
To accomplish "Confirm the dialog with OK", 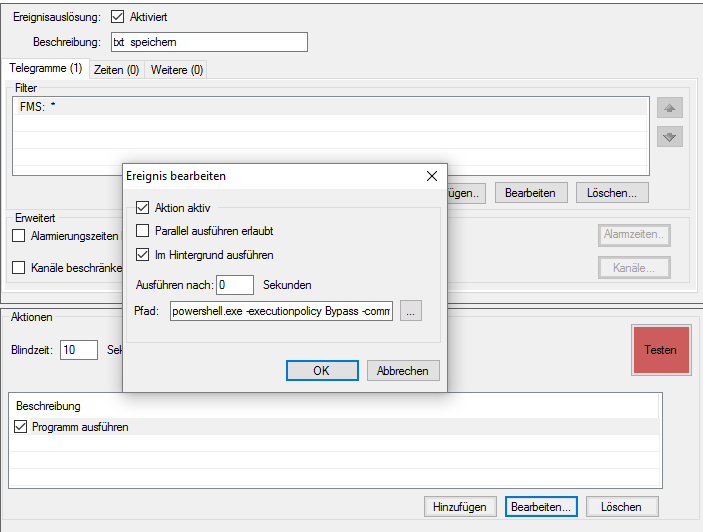I will pyautogui.click(x=321, y=370).
